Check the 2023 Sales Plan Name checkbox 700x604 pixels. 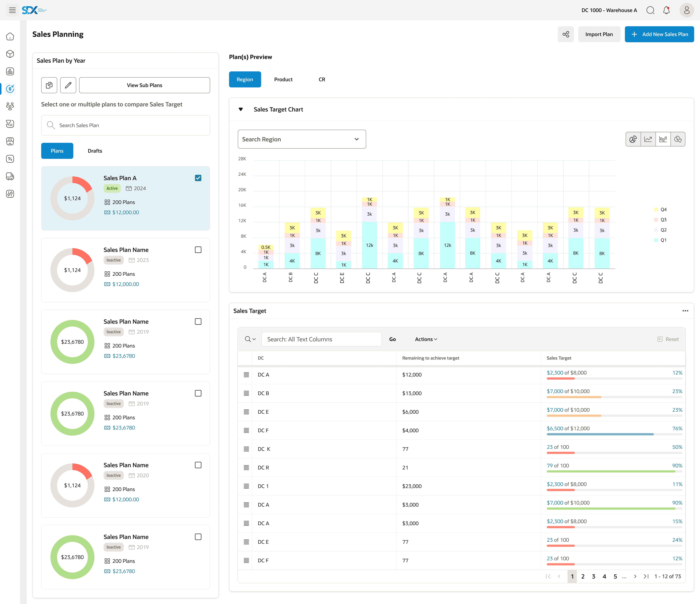[x=198, y=250]
